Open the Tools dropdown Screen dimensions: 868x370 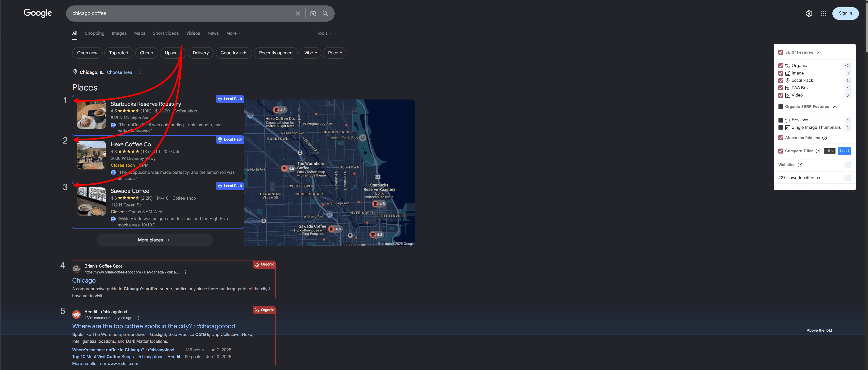[324, 33]
